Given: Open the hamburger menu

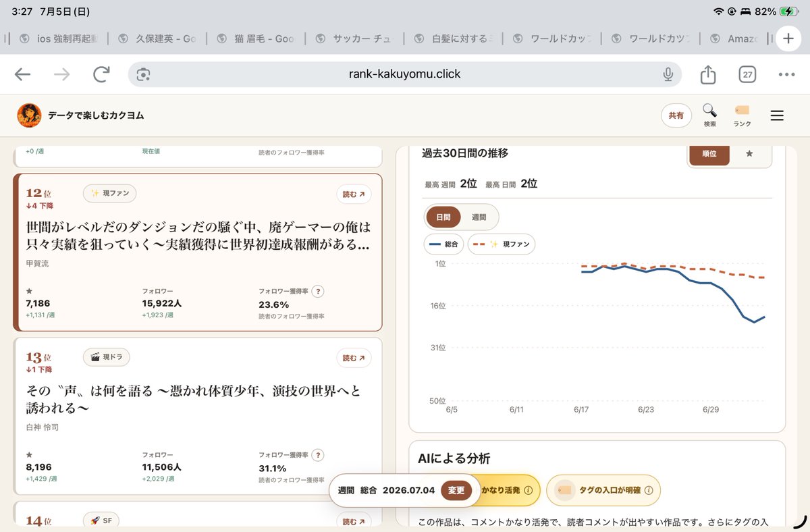Looking at the screenshot, I should coord(777,115).
